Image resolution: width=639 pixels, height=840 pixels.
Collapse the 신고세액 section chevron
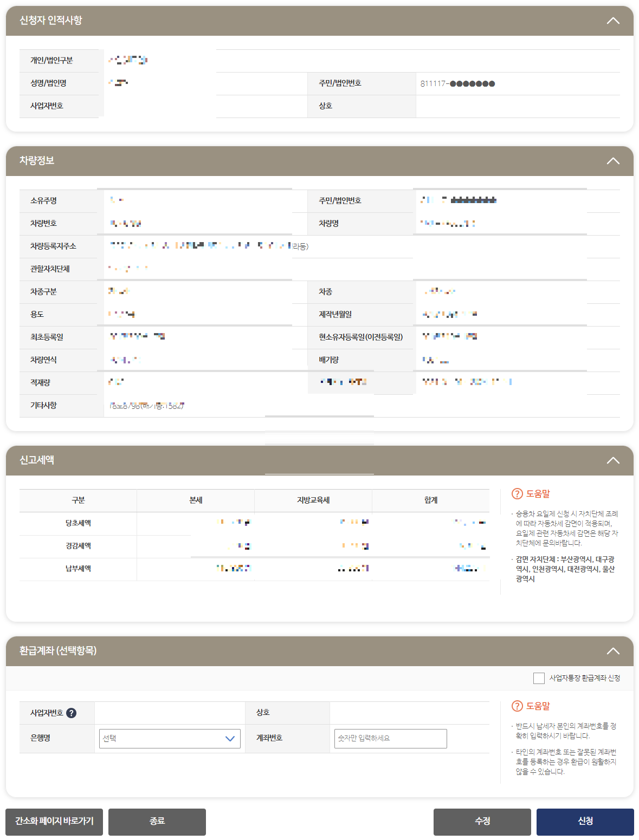(x=613, y=460)
